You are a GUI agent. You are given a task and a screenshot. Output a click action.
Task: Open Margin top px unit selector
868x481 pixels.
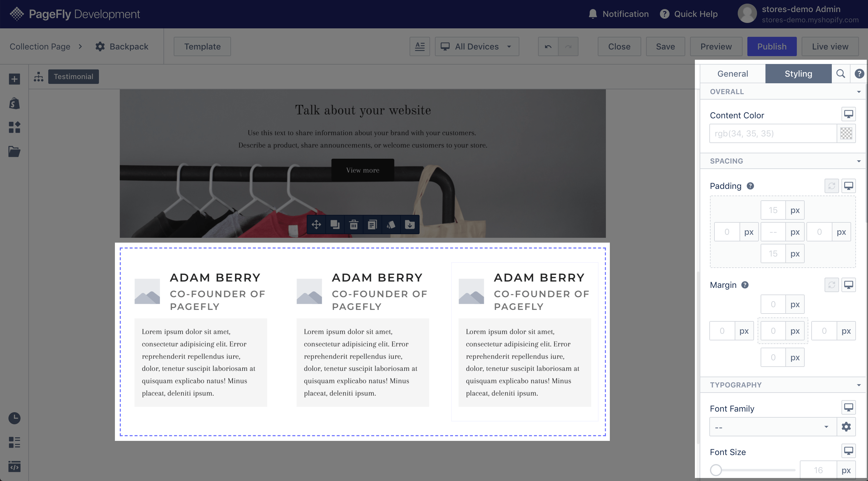pos(795,304)
